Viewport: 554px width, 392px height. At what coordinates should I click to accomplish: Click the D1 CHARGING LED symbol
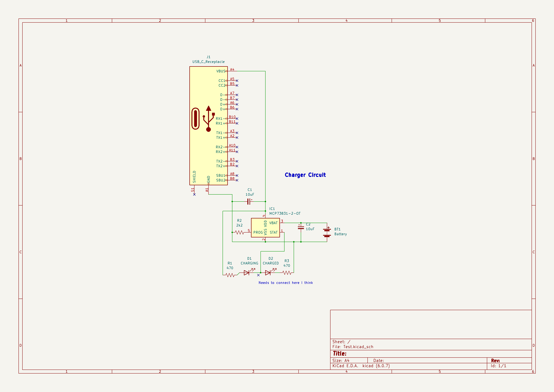pos(247,273)
